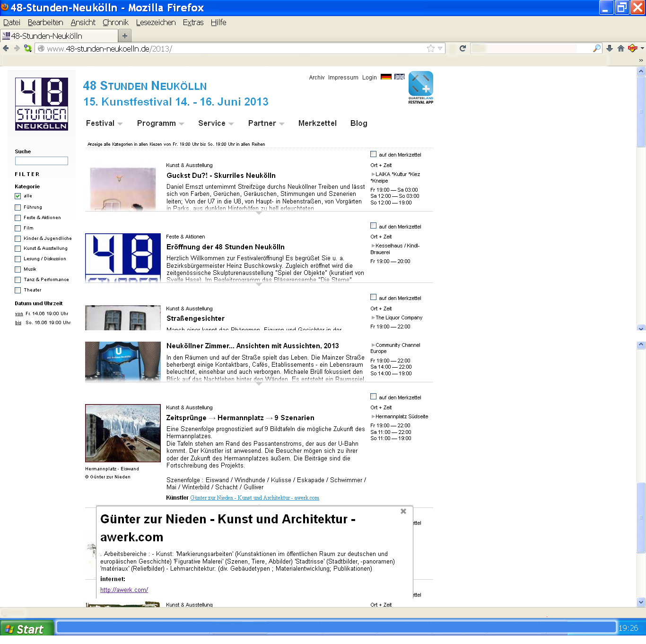Click the 48 Stunden Neukölln logo
This screenshot has height=644, width=646.
[42, 104]
